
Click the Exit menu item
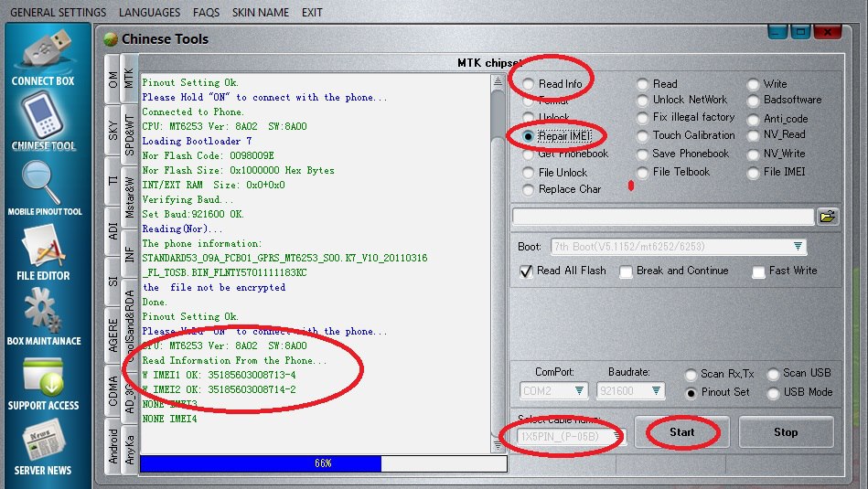(x=312, y=12)
